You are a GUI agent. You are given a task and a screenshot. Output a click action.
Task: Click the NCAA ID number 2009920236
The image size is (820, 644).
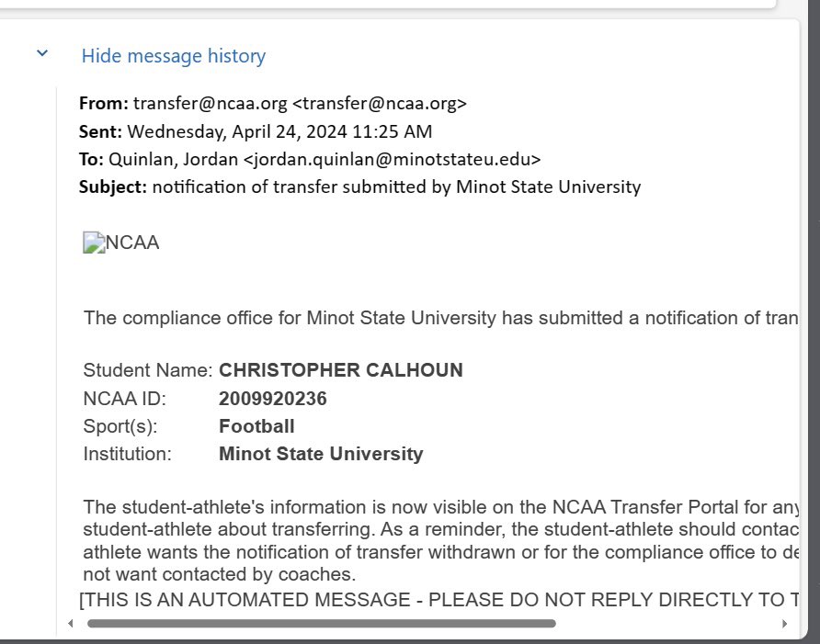pyautogui.click(x=272, y=399)
